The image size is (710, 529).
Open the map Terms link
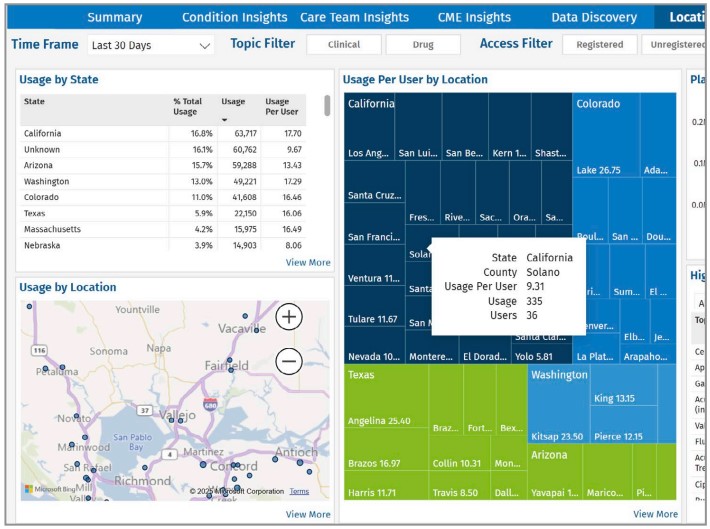299,492
